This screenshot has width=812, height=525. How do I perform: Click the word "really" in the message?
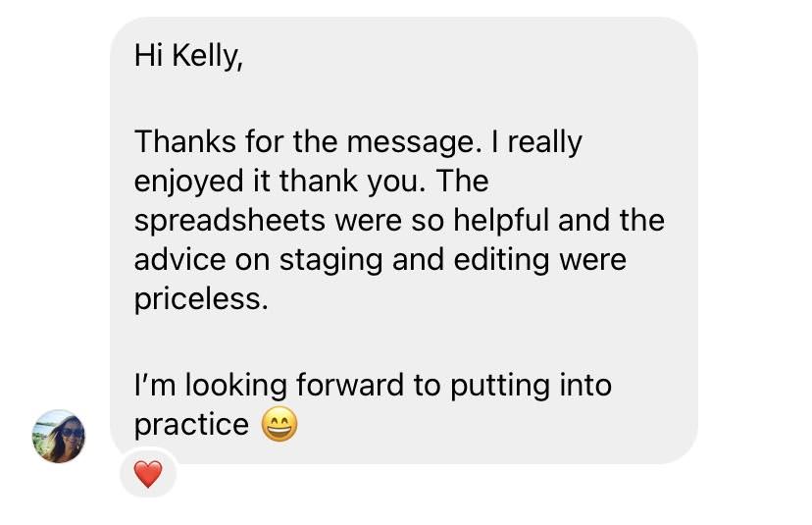(x=544, y=142)
